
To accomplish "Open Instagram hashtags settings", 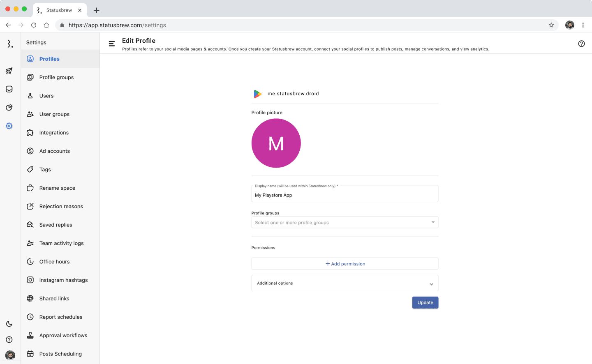I will click(x=60, y=280).
